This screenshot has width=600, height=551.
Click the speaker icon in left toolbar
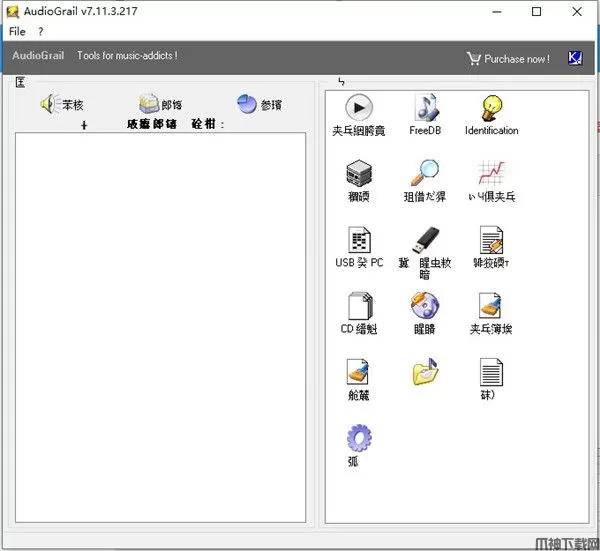(x=51, y=104)
